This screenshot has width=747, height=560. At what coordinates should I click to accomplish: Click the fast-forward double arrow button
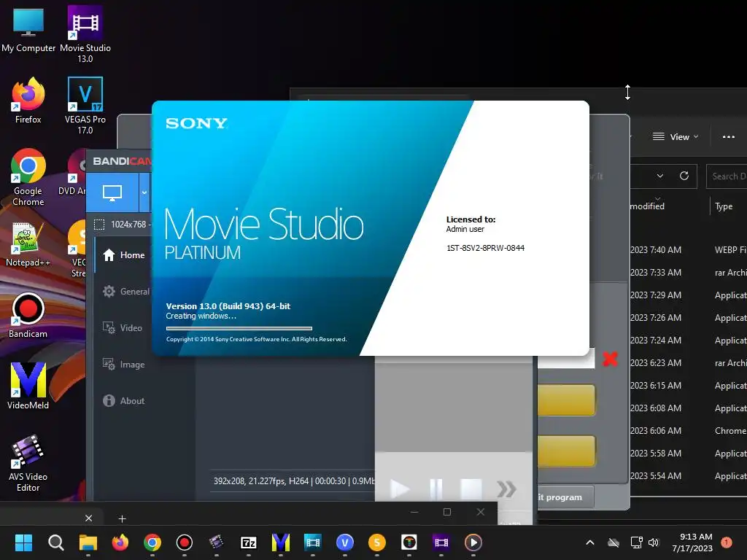coord(506,489)
